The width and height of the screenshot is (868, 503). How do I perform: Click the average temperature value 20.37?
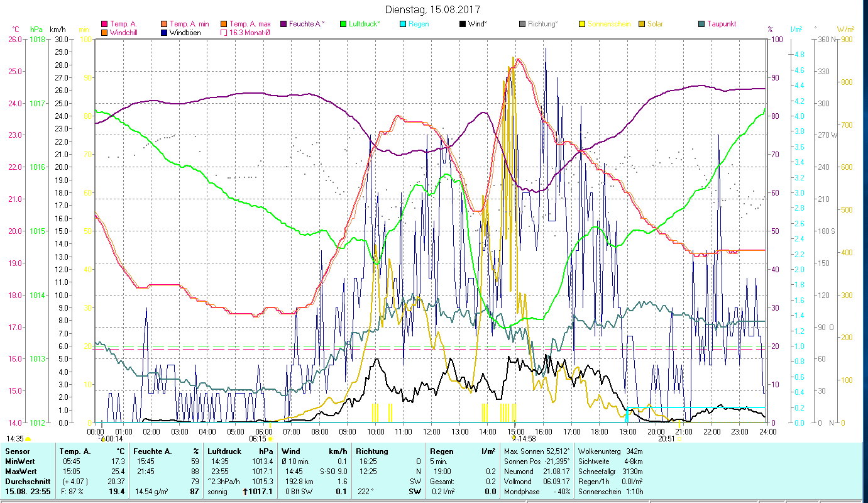(x=115, y=482)
